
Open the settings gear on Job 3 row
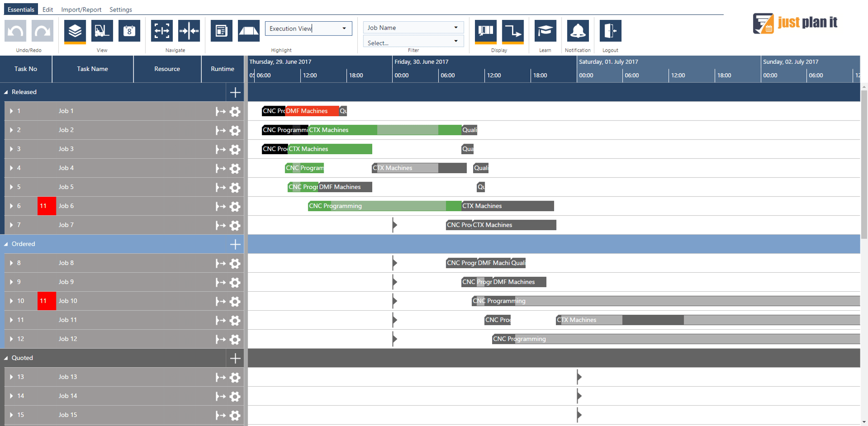coord(235,150)
